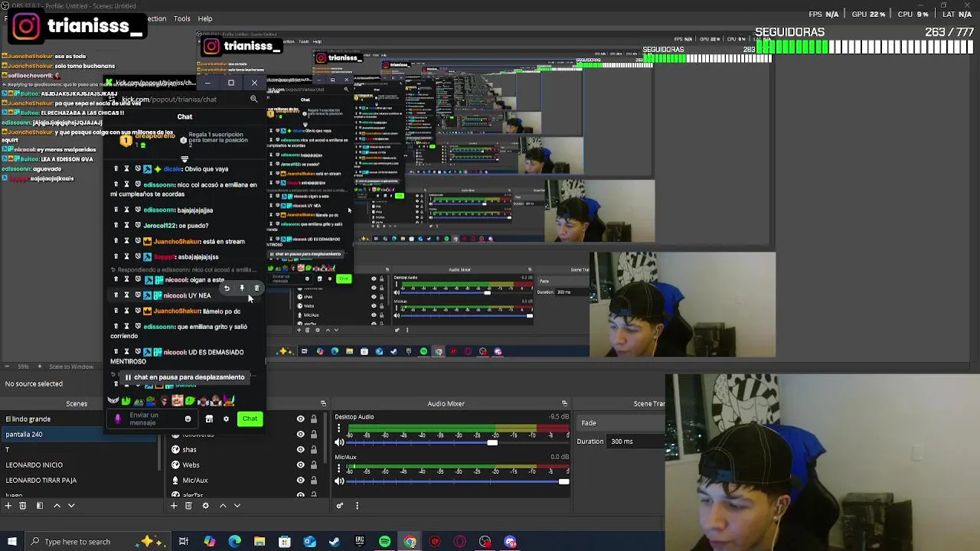Remove selected scene with the Scenes trash icon
Image resolution: width=980 pixels, height=551 pixels.
[x=22, y=506]
